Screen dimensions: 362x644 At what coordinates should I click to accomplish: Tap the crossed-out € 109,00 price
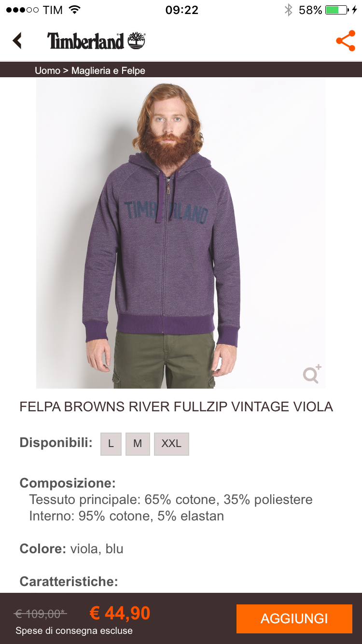[x=41, y=614]
